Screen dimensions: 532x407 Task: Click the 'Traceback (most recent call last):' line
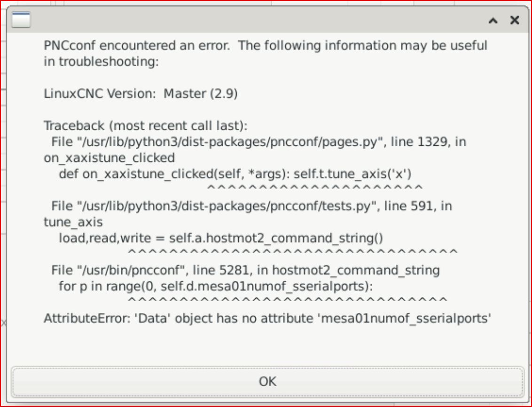pos(145,126)
